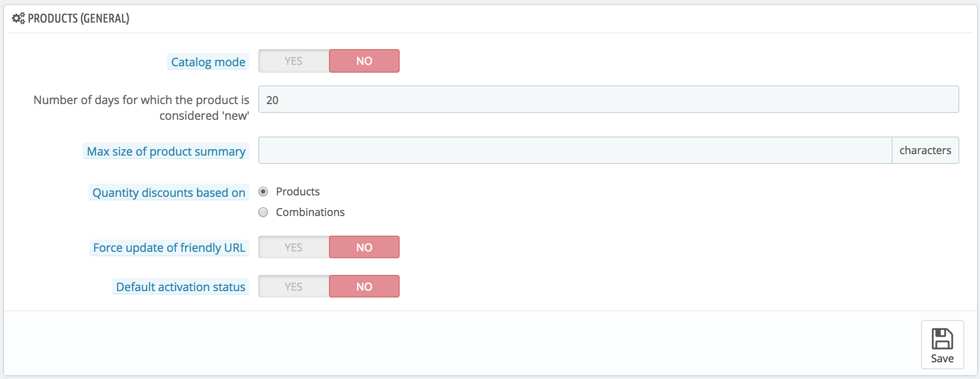Click the Quantity discounts based on label
The image size is (980, 379).
pyautogui.click(x=169, y=192)
